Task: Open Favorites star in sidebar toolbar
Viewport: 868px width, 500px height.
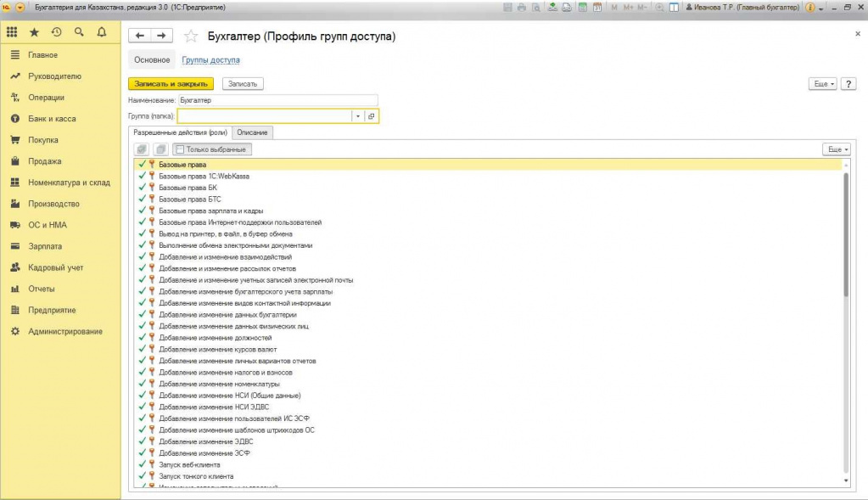Action: (x=34, y=32)
